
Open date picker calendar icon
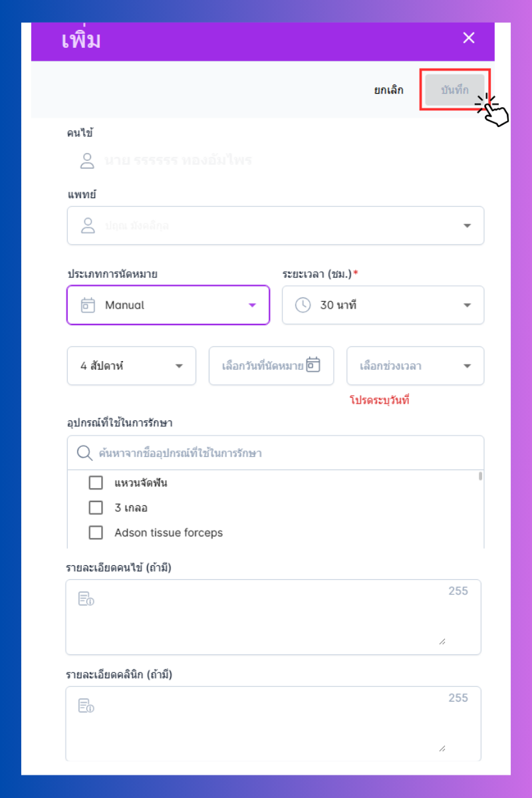tap(313, 365)
